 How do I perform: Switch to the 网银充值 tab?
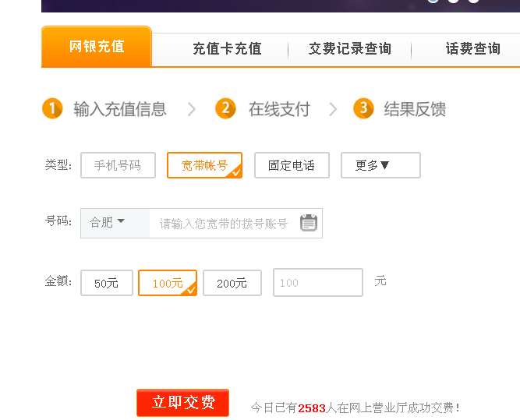tap(97, 47)
